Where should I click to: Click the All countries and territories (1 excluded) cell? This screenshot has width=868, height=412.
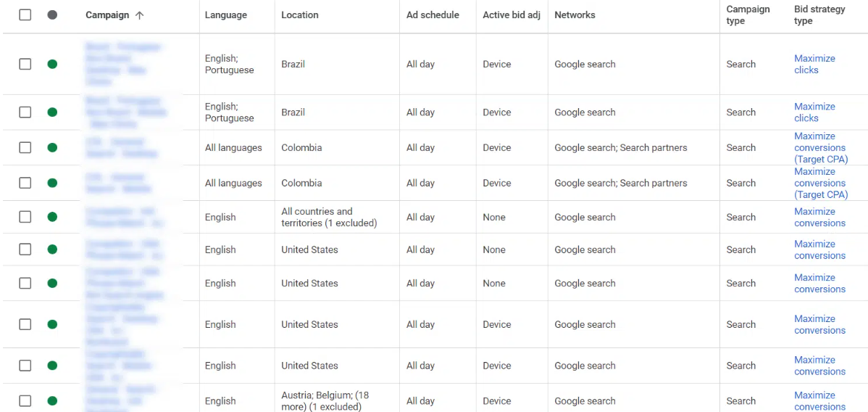click(x=329, y=217)
